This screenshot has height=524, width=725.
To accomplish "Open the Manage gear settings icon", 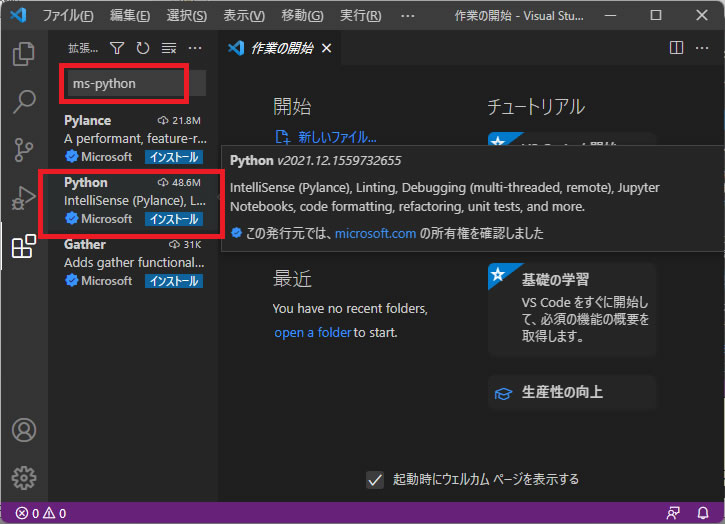I will 23,477.
